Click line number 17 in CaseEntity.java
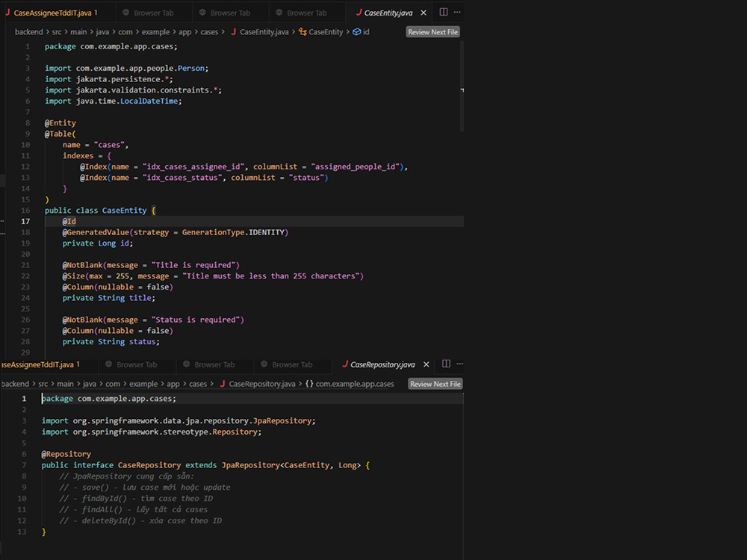Screen dimensions: 747x560 [25, 222]
